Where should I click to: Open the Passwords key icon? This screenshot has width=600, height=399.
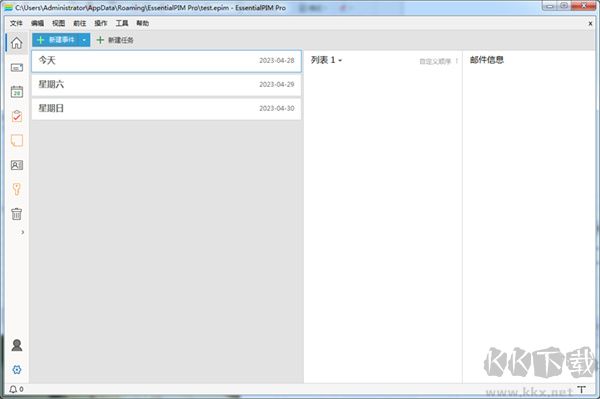click(16, 189)
